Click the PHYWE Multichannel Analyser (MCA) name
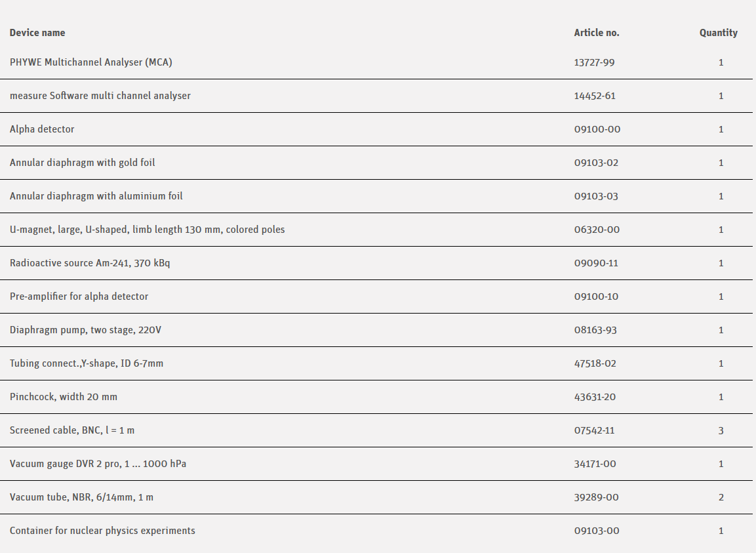The height and width of the screenshot is (553, 756). [x=90, y=62]
